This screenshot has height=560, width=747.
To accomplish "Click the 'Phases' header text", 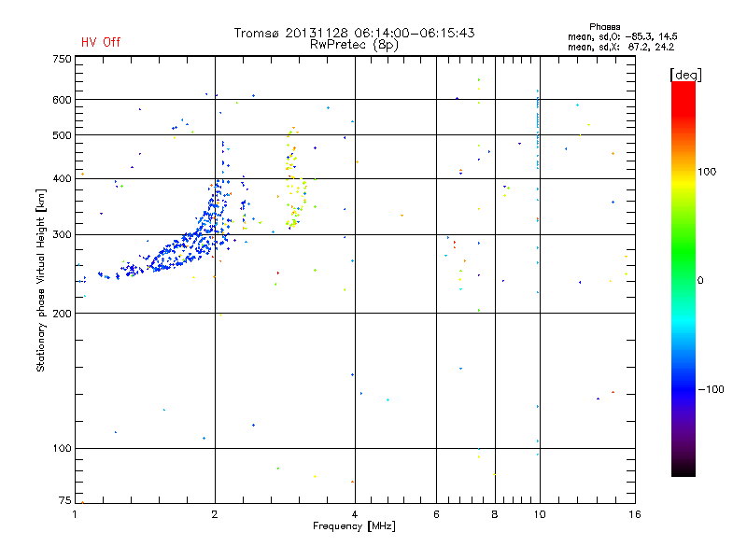I will pyautogui.click(x=604, y=27).
